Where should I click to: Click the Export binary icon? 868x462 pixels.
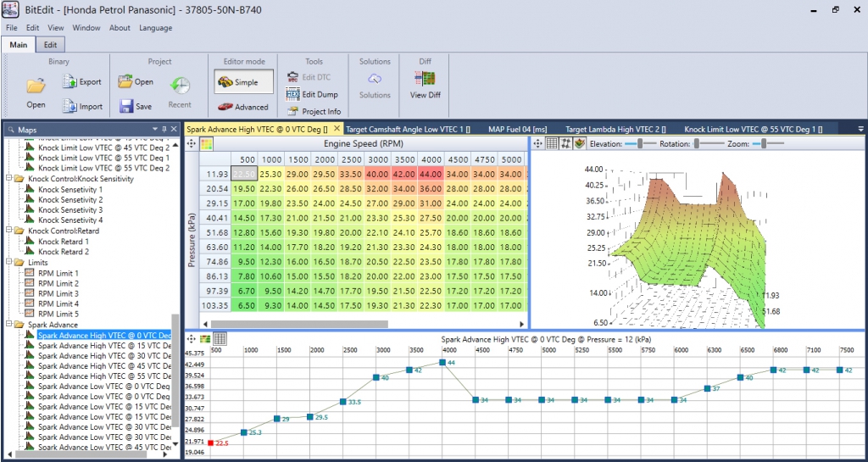(x=70, y=81)
